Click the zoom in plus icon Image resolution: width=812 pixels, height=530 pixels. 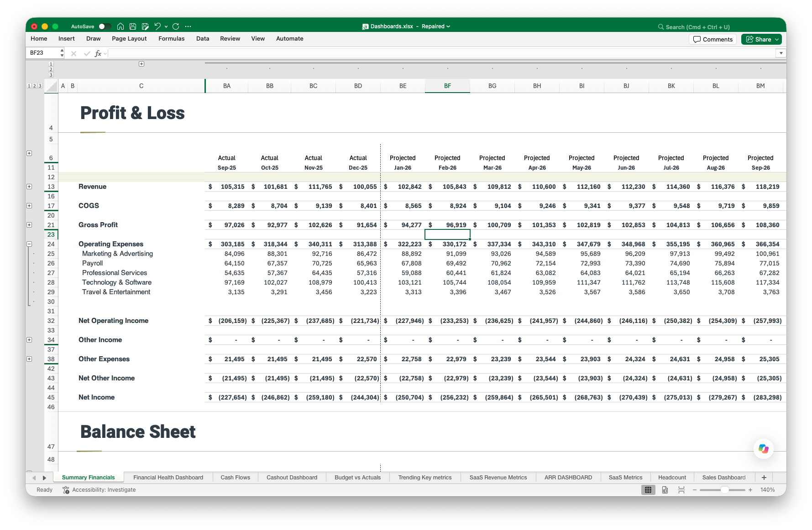click(750, 490)
